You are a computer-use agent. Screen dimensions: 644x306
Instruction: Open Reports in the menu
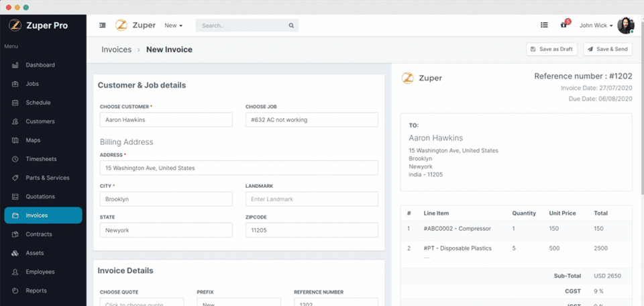coord(36,291)
